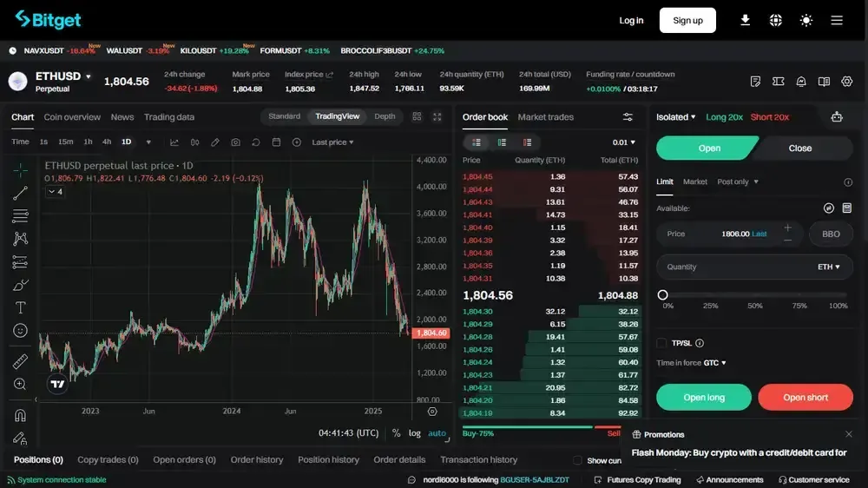The image size is (868, 488).
Task: Select the trend line drawing tool
Action: pos(21,193)
